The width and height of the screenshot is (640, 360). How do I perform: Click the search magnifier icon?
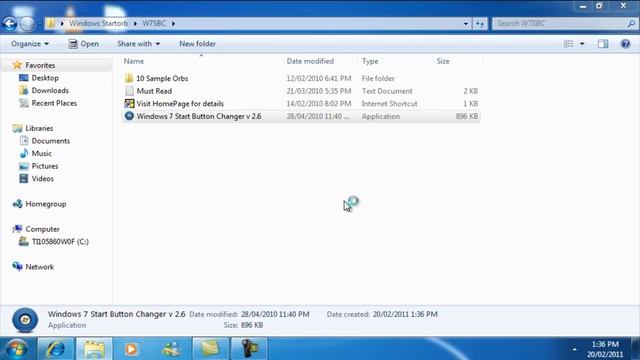click(x=631, y=24)
